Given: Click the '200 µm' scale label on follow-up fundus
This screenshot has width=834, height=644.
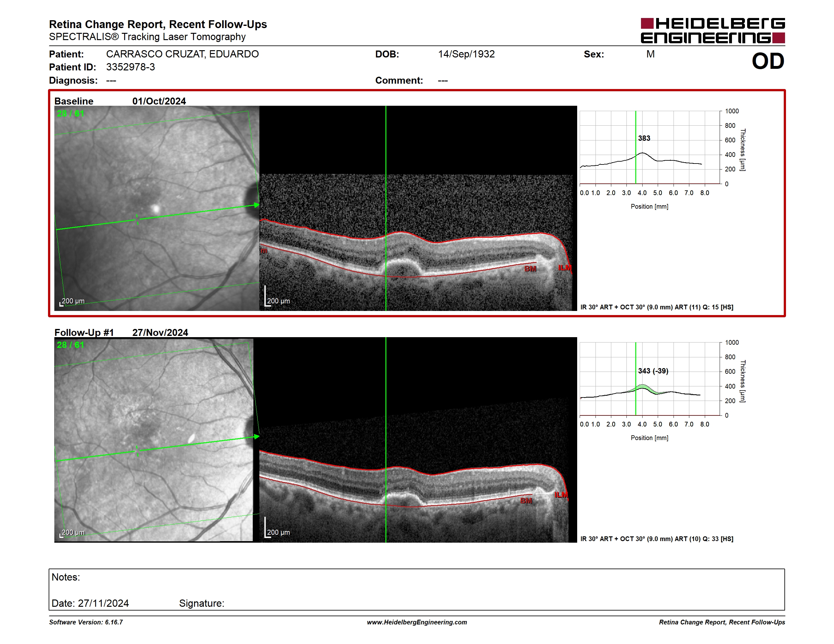Looking at the screenshot, I should [73, 532].
